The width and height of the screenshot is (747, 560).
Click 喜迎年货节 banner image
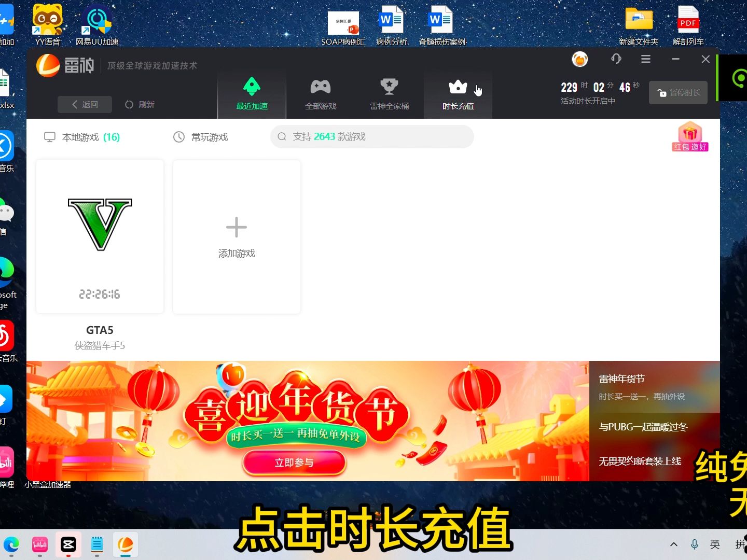[x=308, y=421]
